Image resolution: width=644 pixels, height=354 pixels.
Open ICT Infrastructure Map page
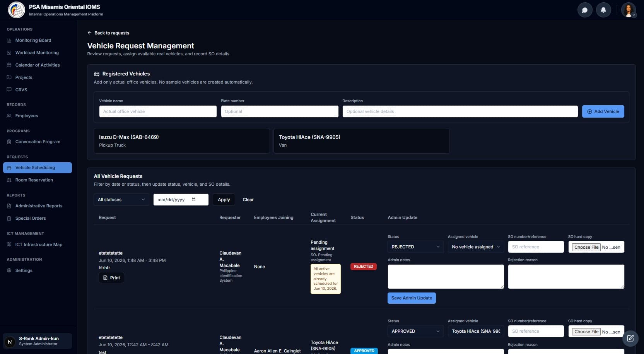click(x=39, y=245)
